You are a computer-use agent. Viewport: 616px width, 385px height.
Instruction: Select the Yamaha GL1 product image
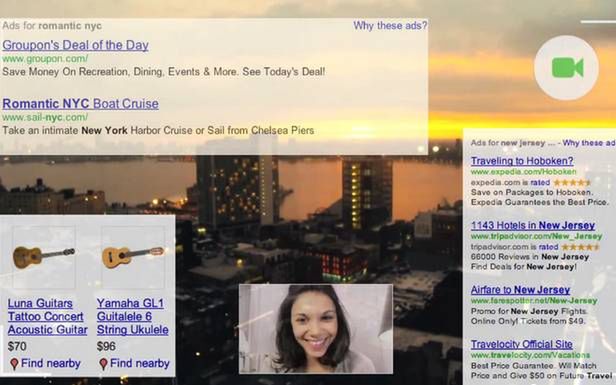(133, 257)
